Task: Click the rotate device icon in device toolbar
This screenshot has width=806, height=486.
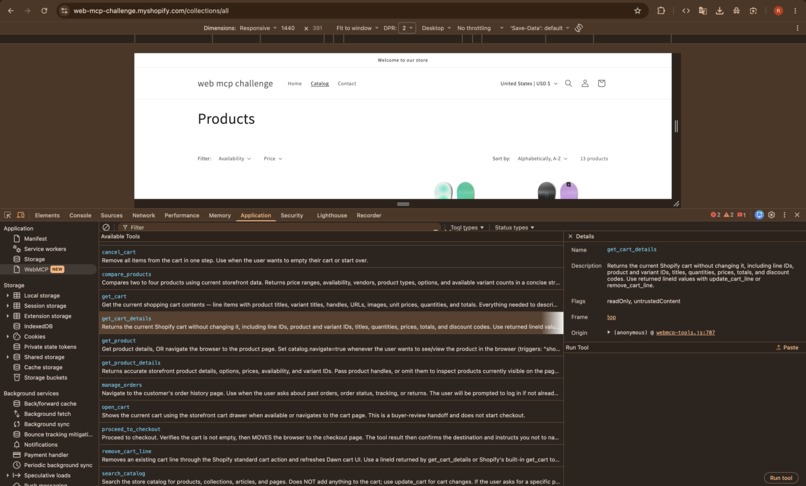Action: click(579, 28)
